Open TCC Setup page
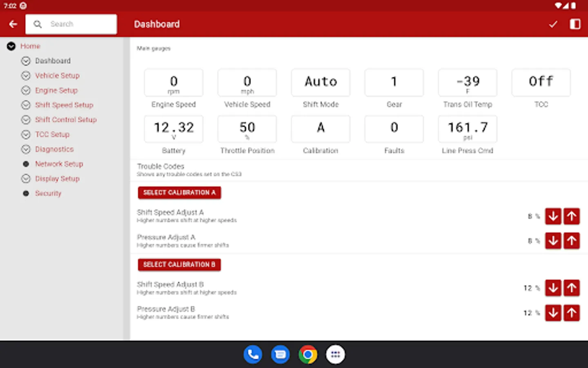The width and height of the screenshot is (588, 368). pos(52,135)
